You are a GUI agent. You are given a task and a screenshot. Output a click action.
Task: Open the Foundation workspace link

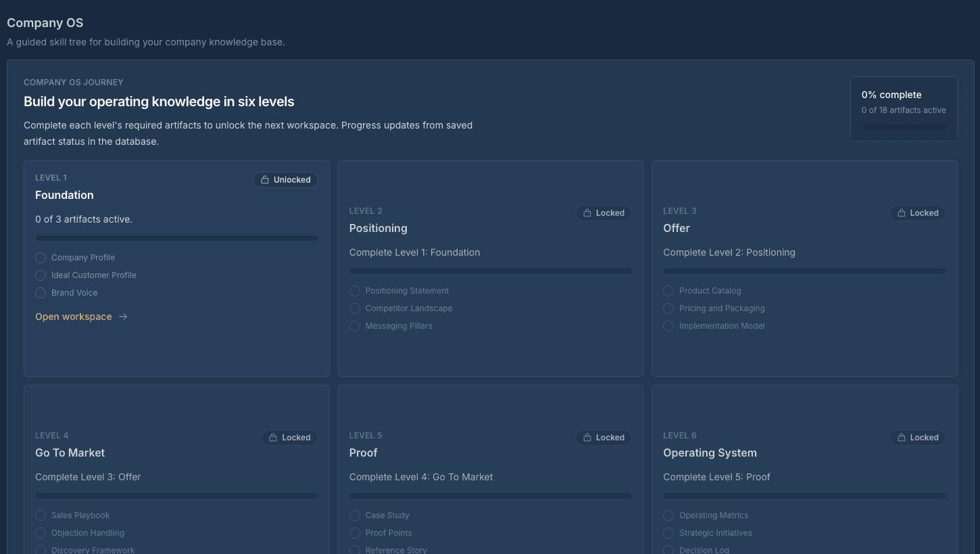pos(81,317)
